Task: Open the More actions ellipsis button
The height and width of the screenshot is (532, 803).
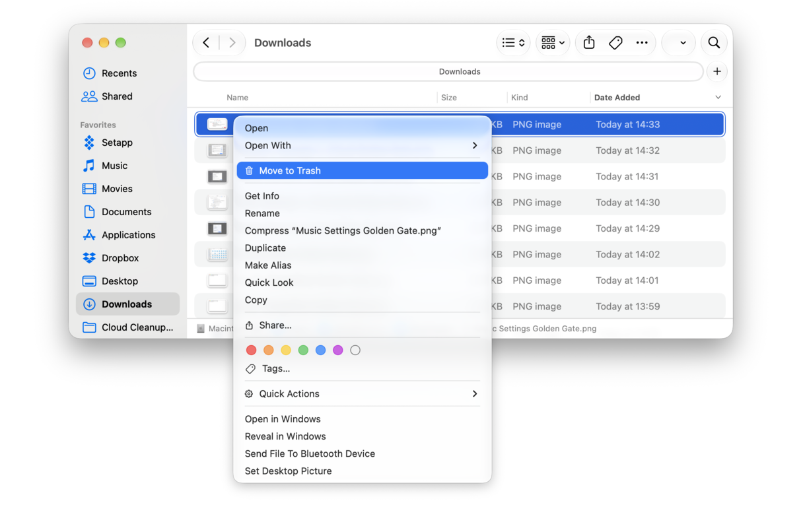Action: point(642,43)
